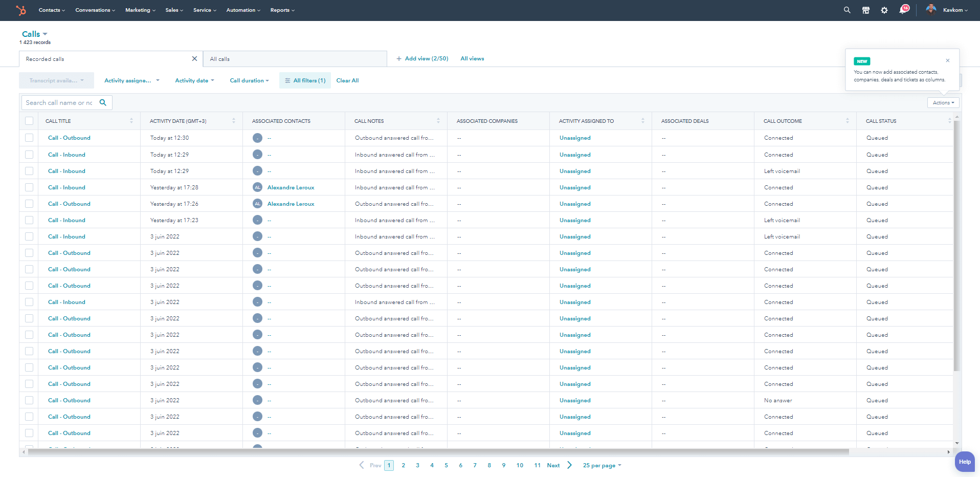This screenshot has width=980, height=477.
Task: Click the search icon in call search box
Action: coord(103,103)
